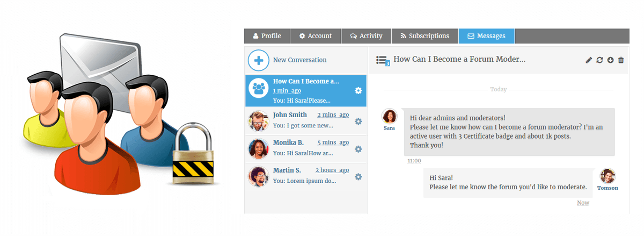Click the New Conversation plus icon

tap(258, 60)
